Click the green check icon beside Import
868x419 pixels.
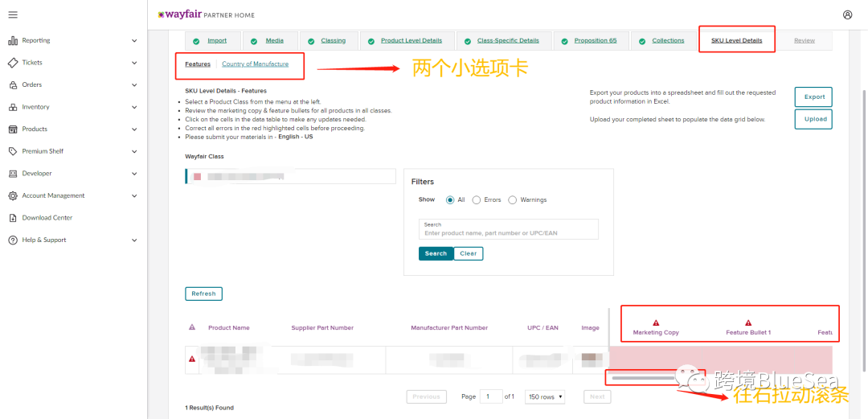197,42
